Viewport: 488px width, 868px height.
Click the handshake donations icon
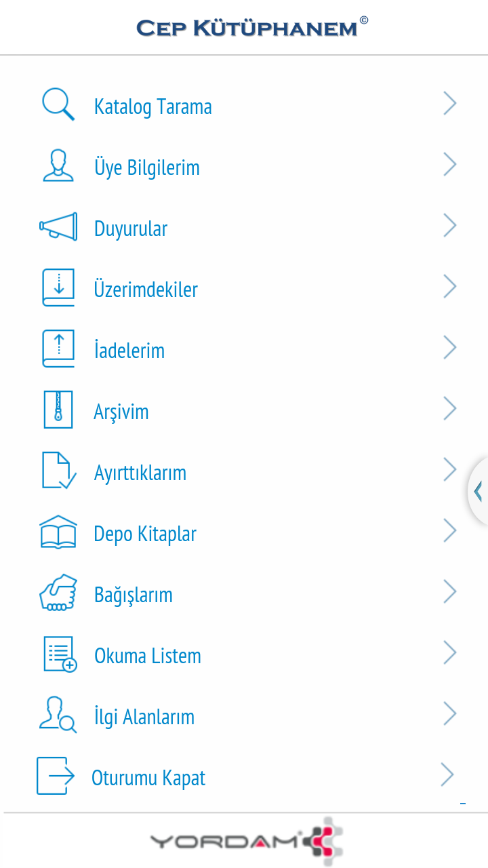(x=58, y=593)
